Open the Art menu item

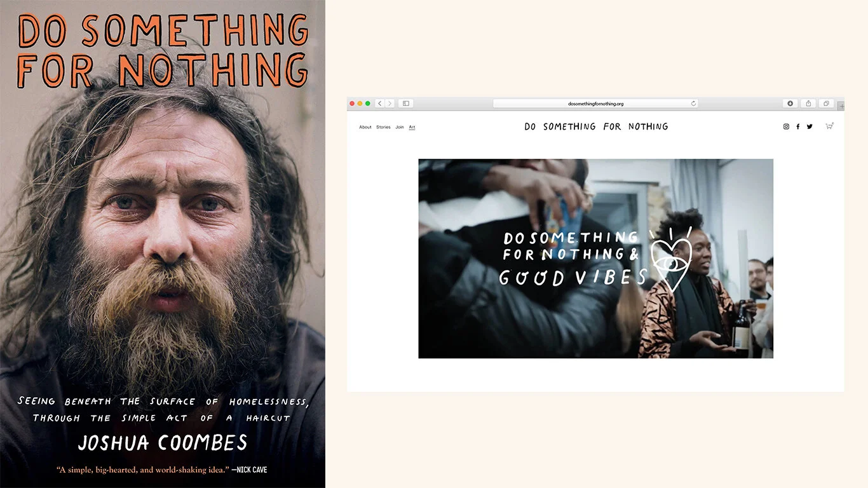(412, 127)
